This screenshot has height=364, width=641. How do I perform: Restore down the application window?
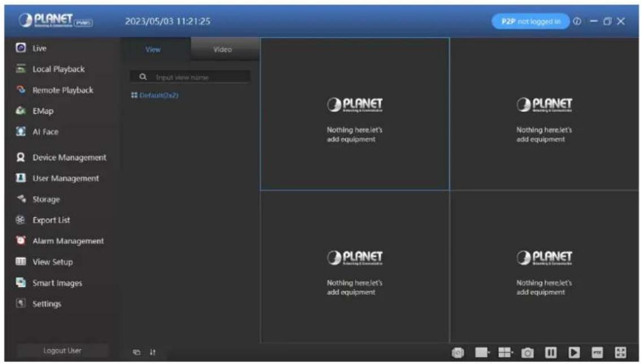[608, 21]
